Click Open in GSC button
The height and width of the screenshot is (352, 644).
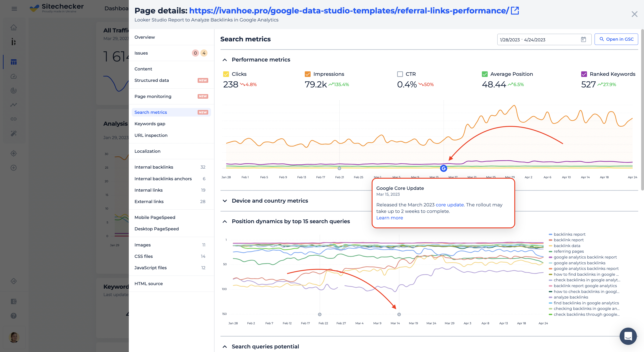[x=616, y=40]
